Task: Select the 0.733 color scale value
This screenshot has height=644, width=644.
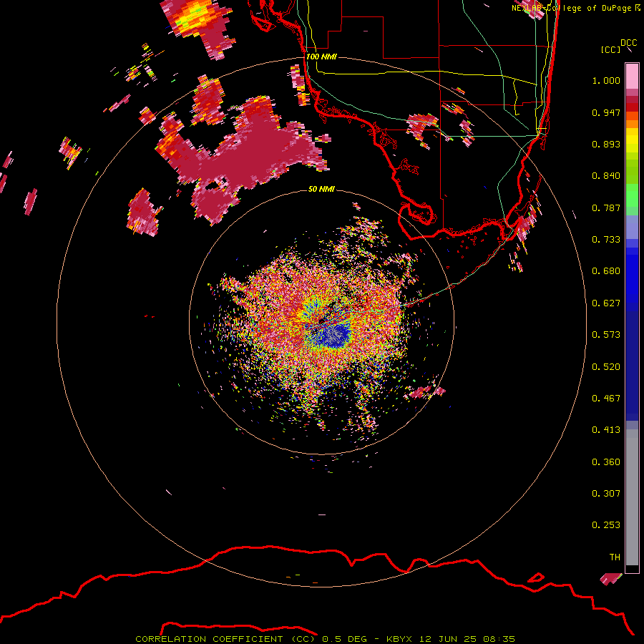Action: pos(606,240)
